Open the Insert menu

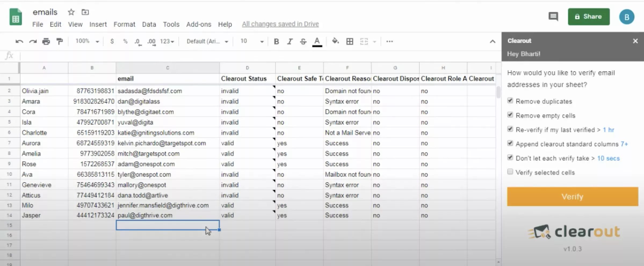98,24
